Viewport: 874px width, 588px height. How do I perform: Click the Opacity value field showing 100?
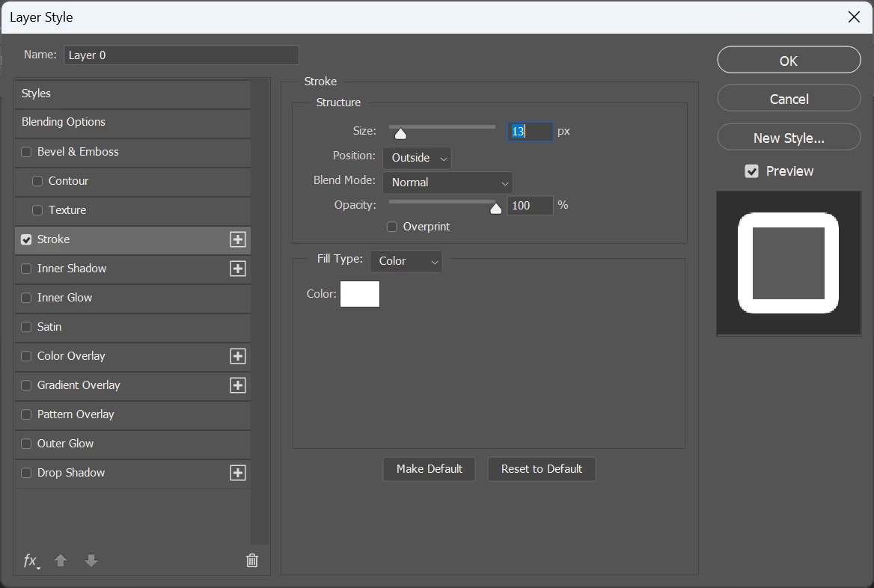click(530, 206)
